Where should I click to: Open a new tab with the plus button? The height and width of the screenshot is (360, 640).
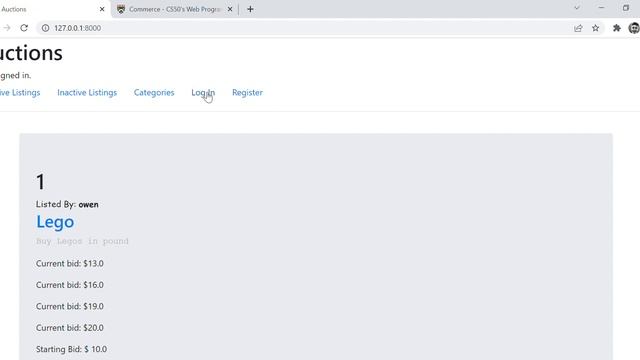pyautogui.click(x=250, y=9)
